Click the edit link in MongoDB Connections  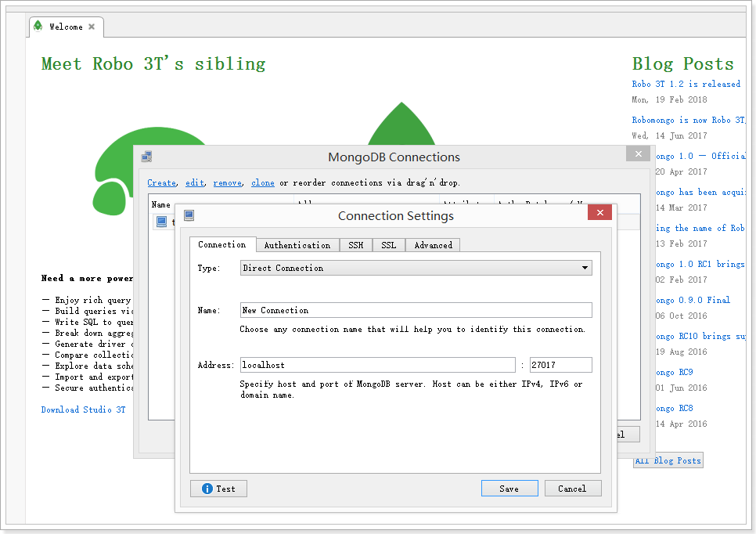(195, 182)
